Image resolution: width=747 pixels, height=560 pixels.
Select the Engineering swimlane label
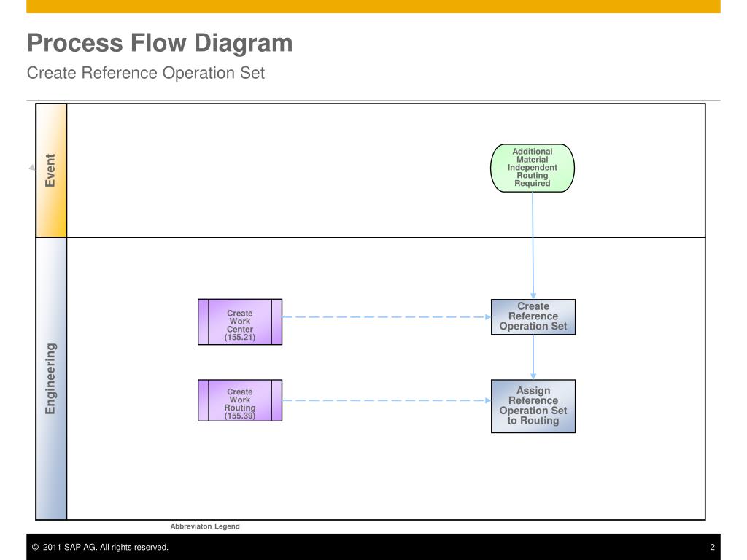[51, 378]
